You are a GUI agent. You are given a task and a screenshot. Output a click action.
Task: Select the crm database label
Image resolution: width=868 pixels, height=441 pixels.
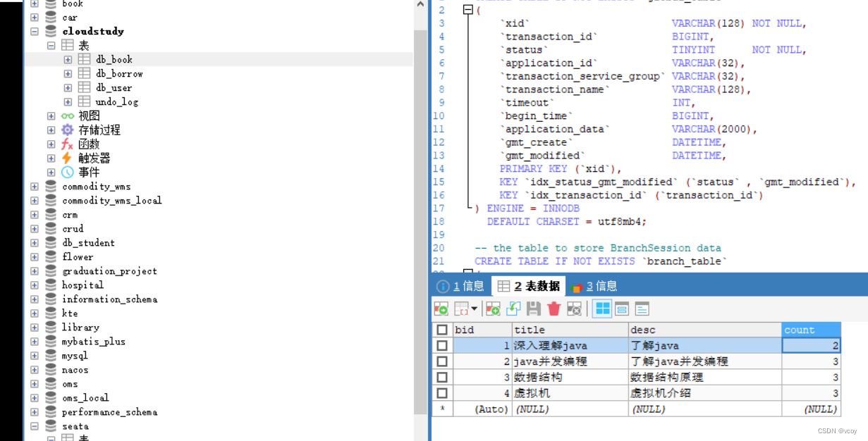(x=70, y=214)
